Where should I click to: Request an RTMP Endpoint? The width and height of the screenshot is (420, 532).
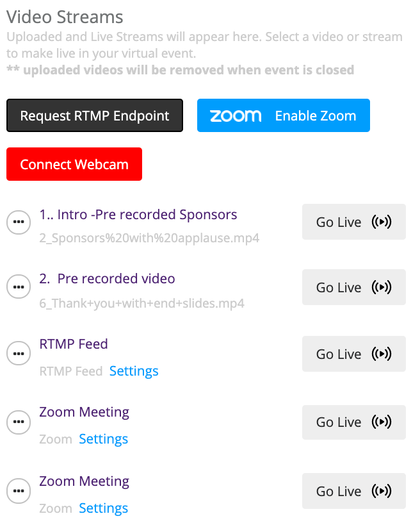[95, 115]
